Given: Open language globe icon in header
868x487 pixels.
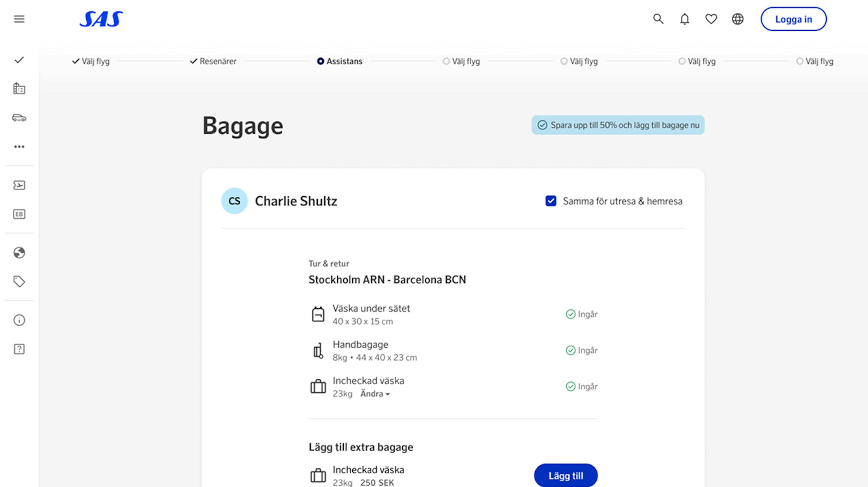Looking at the screenshot, I should tap(738, 19).
